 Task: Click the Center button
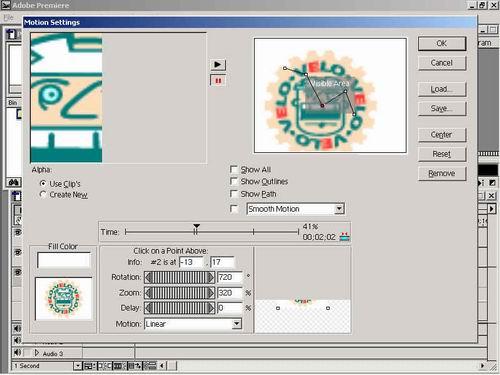[x=442, y=135]
